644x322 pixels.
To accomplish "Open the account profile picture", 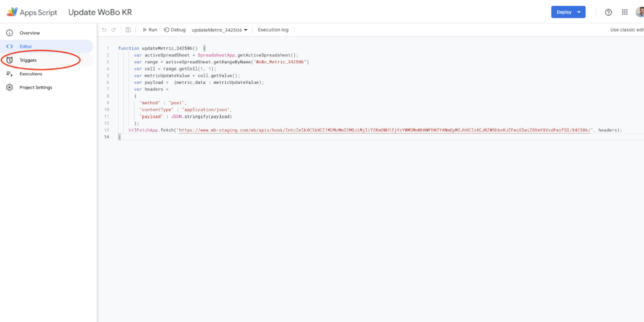I will click(x=640, y=12).
